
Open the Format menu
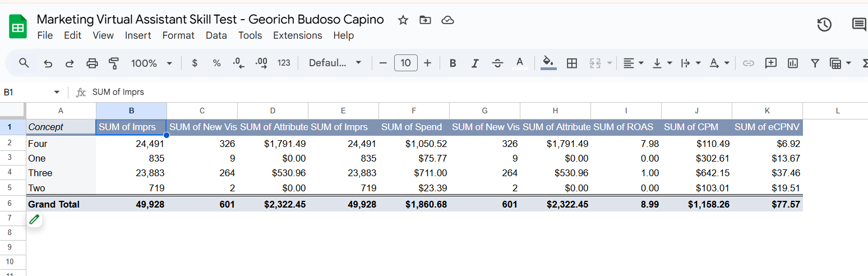[x=178, y=35]
